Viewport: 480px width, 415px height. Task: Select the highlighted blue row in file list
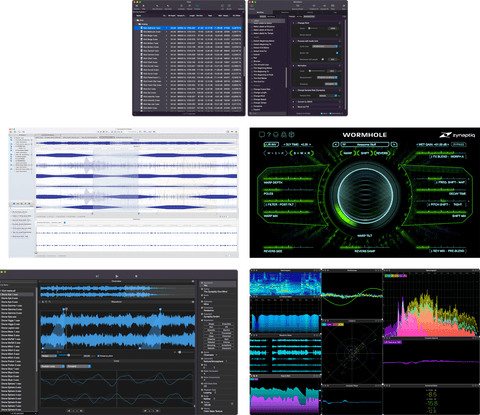tap(189, 28)
